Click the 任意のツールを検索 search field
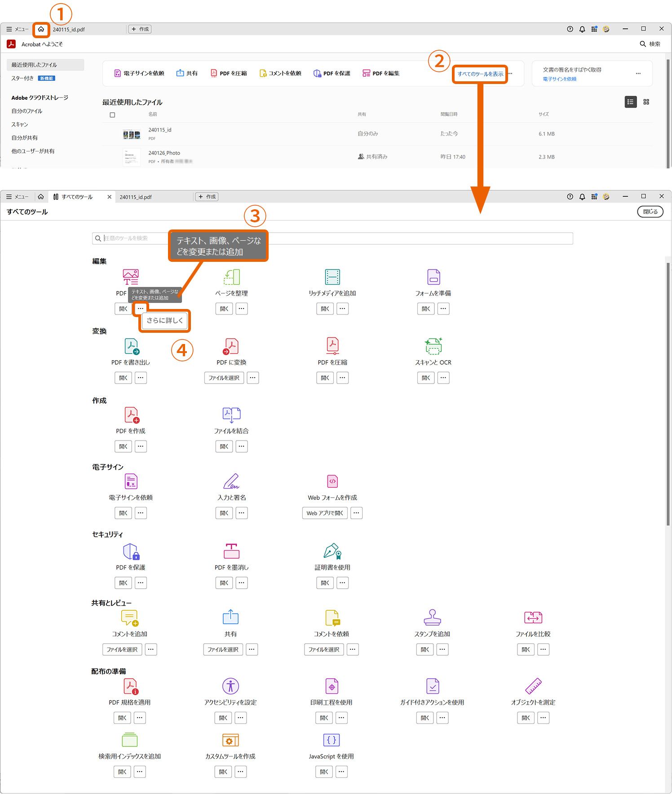The width and height of the screenshot is (672, 794). tap(332, 238)
